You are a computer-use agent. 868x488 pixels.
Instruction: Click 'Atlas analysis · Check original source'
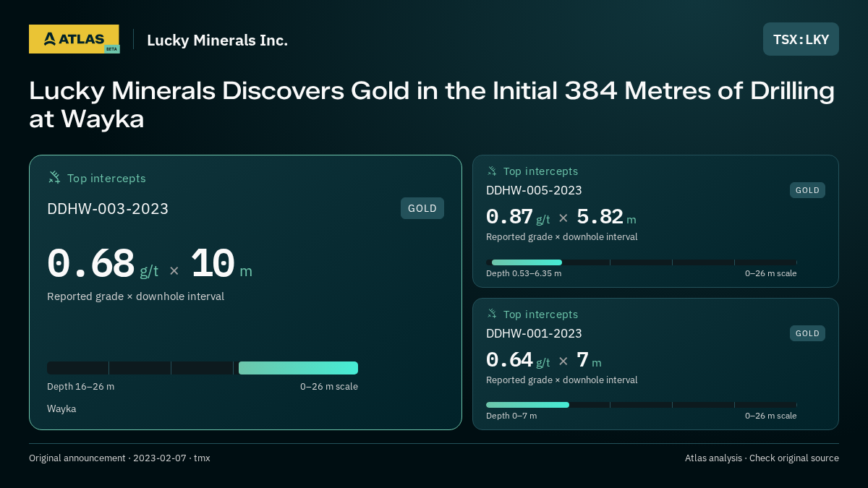point(762,458)
